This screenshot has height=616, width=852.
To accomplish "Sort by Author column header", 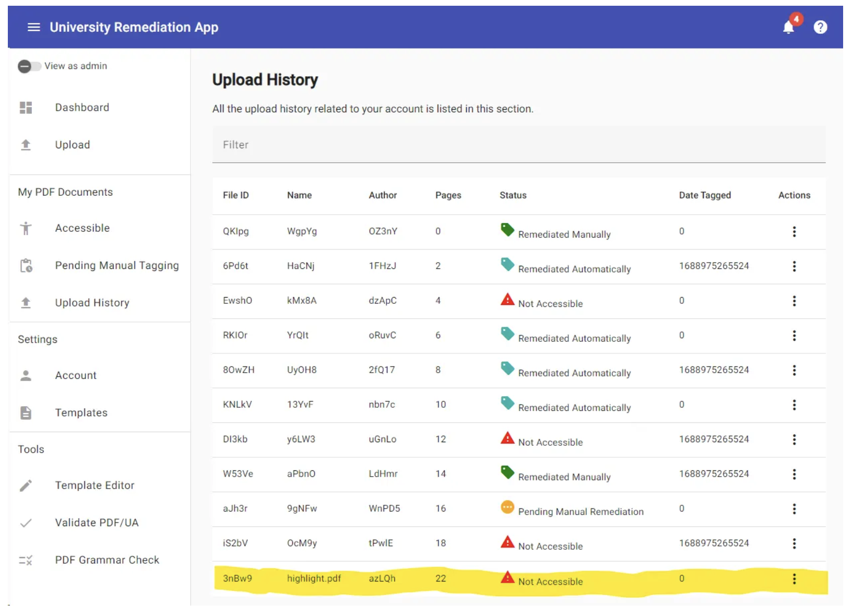I will [383, 195].
